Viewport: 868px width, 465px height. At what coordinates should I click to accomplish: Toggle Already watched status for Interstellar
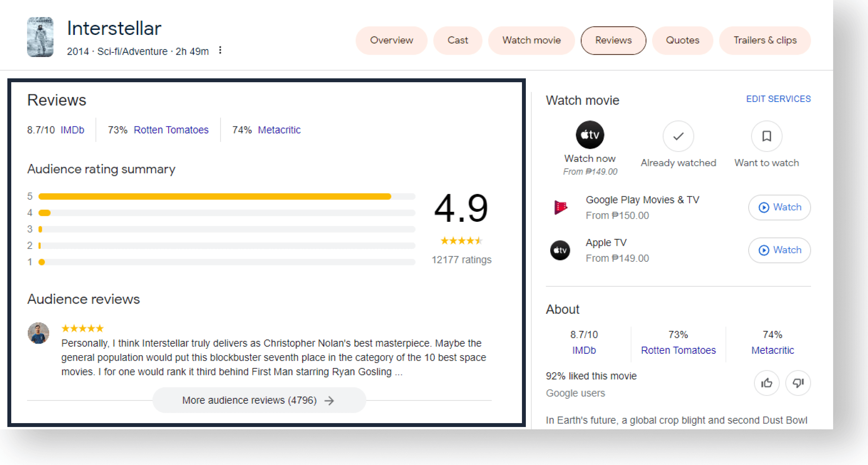pyautogui.click(x=678, y=136)
